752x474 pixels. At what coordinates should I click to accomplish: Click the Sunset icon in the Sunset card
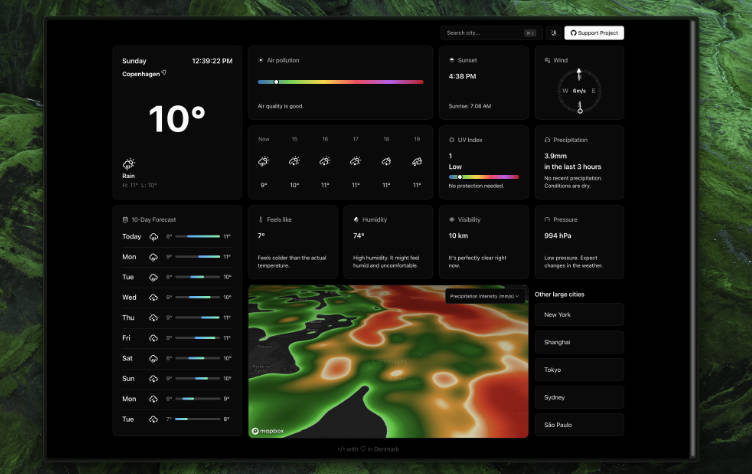452,60
